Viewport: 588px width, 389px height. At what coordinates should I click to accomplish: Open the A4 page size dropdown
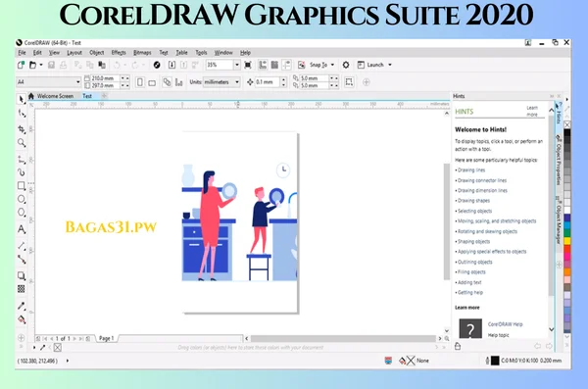pos(78,82)
